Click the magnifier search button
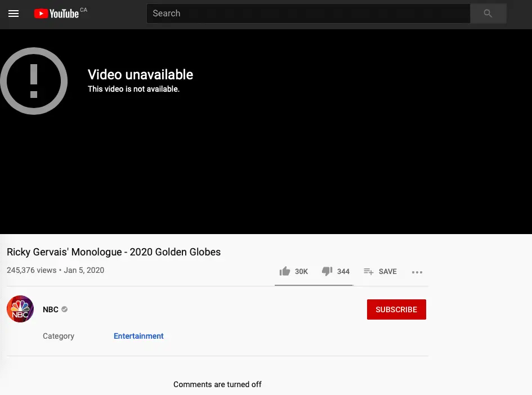Viewport: 532px width, 395px height. (488, 14)
